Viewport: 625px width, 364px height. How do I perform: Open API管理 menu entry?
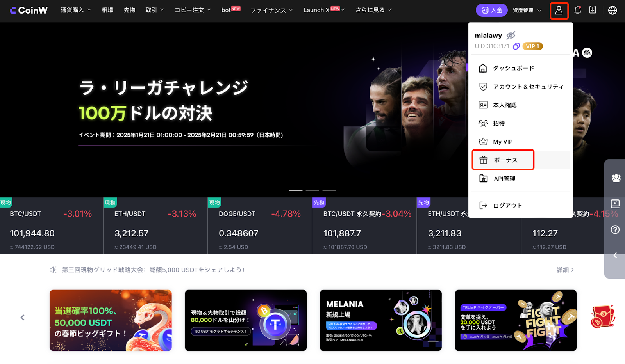pos(520,179)
